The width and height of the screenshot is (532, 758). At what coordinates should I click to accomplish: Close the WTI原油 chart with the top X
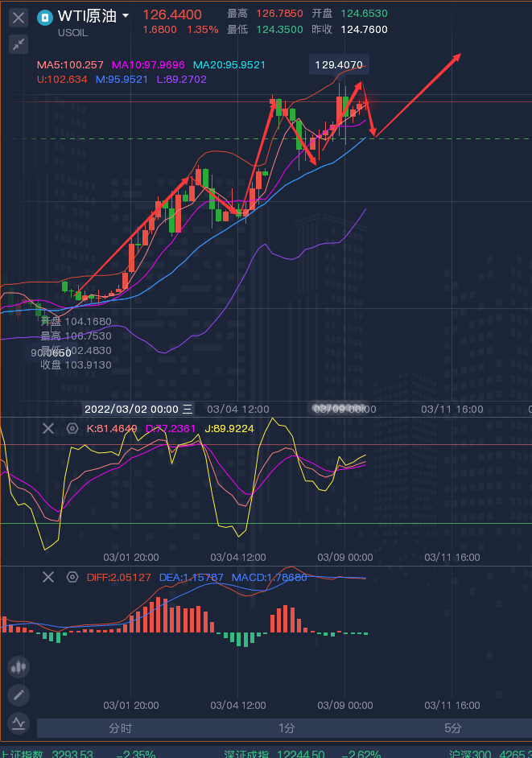tap(19, 17)
